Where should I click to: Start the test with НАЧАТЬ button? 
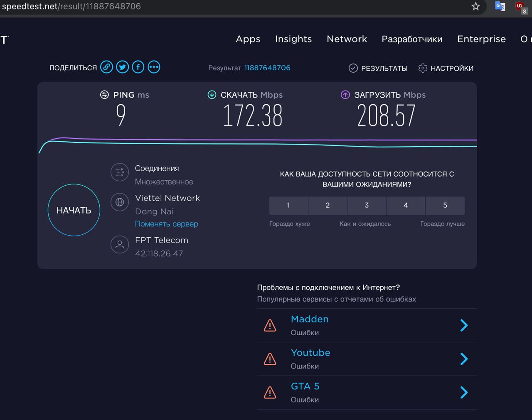click(74, 210)
